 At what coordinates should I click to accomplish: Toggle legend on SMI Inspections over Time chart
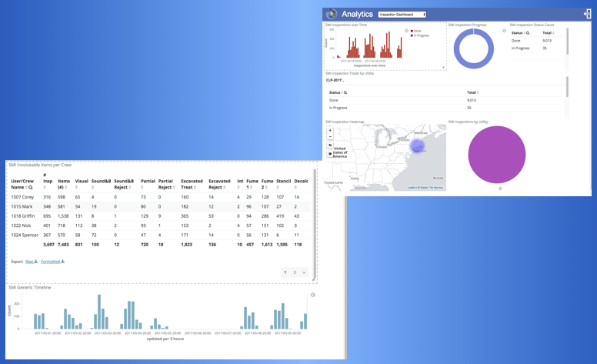pyautogui.click(x=407, y=31)
